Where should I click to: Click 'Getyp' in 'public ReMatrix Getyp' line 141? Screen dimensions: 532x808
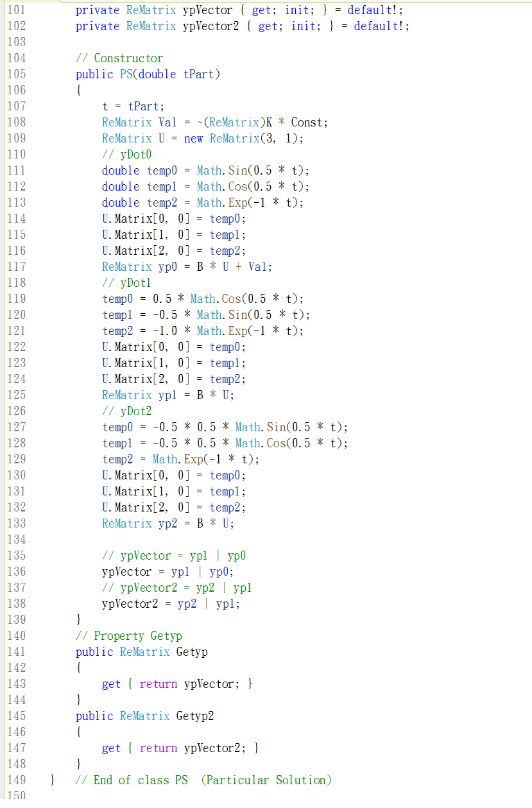(193, 652)
